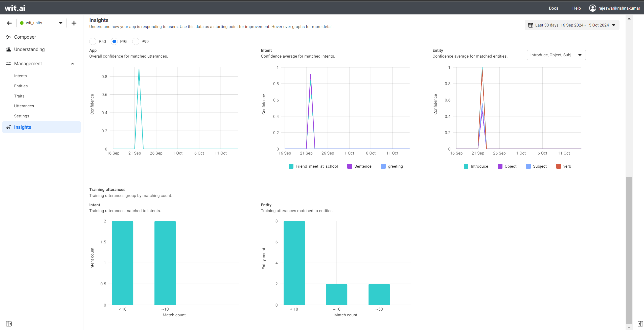Viewport: 644px width, 330px height.
Task: Click the Composer flow icon
Action: click(x=8, y=37)
